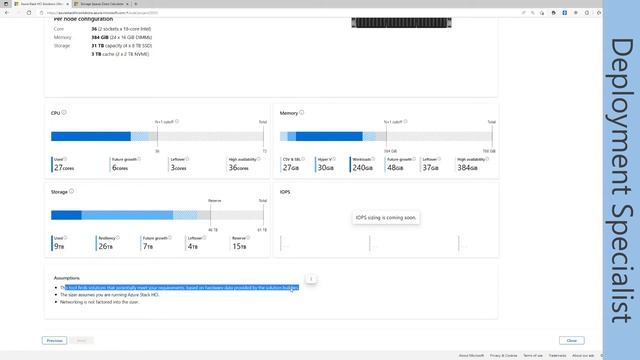The height and width of the screenshot is (360, 640).
Task: Click the browser back arrow
Action: [7, 13]
